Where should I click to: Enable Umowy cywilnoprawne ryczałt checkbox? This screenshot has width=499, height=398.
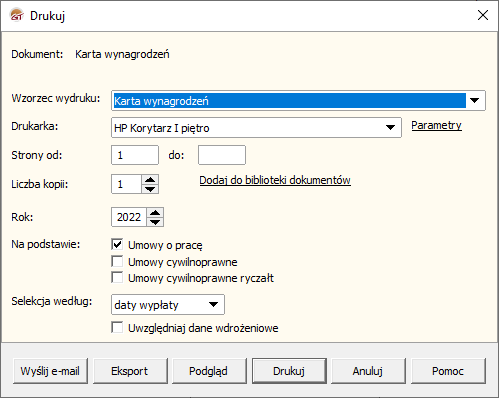(x=117, y=277)
